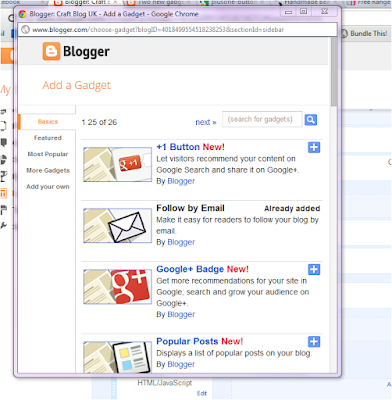Open the Google+ Badge gadget thumbnail
Screen dimensions: 392x400
[118, 287]
